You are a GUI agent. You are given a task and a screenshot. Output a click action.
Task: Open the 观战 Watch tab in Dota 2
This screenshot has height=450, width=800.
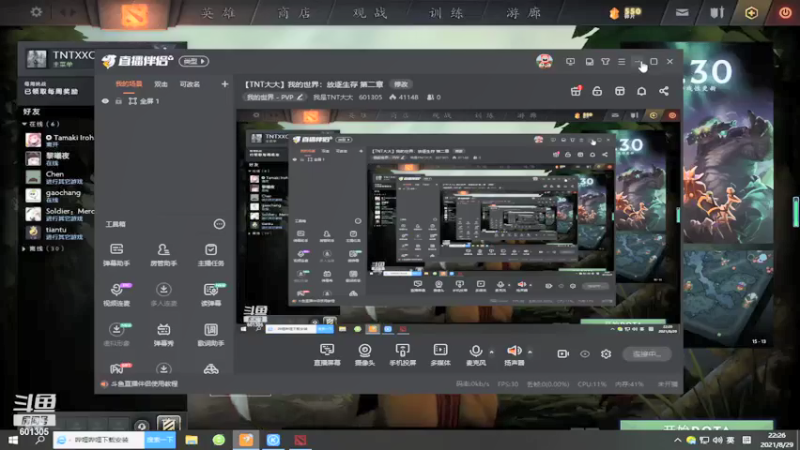click(370, 13)
